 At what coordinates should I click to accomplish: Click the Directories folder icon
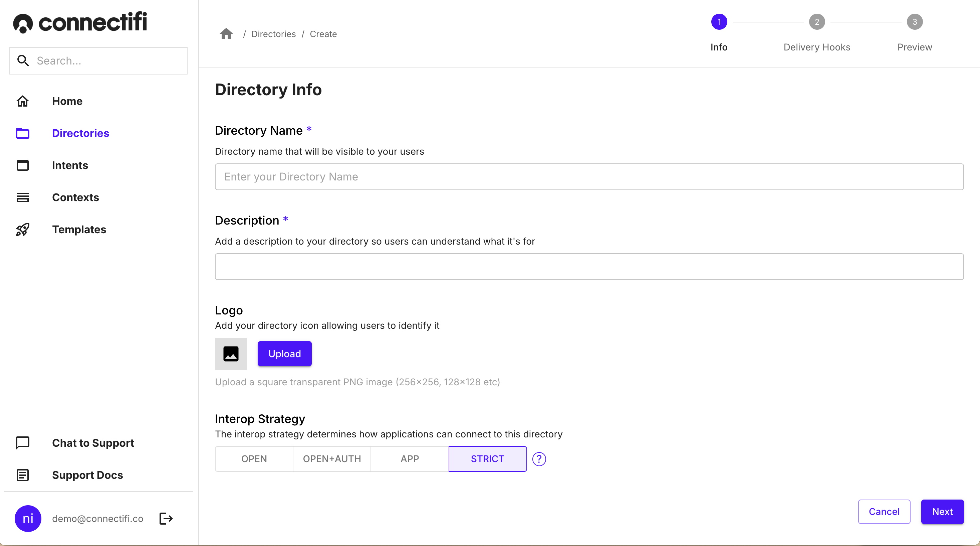[x=23, y=133]
